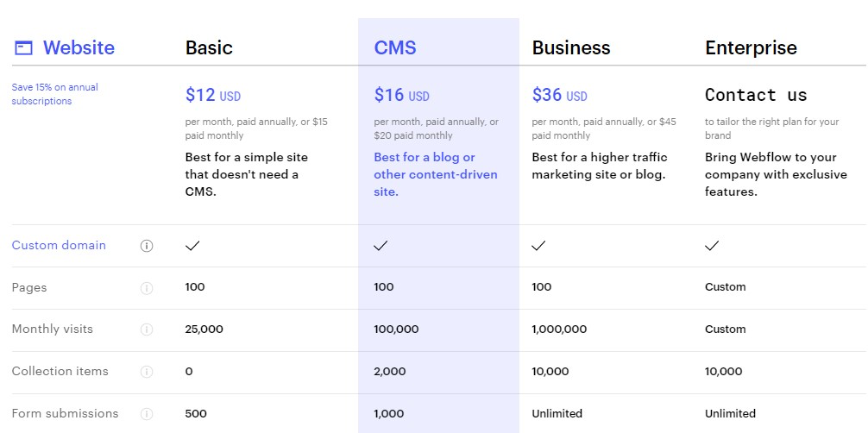Click the CMS plan custom domain checkmark
Screen dimensions: 868x433
[381, 246]
